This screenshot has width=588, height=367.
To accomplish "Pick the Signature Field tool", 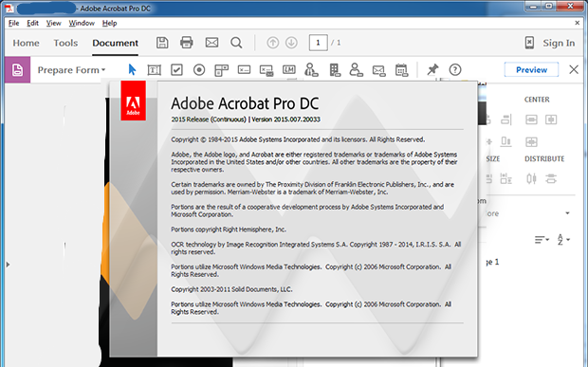I will tap(244, 70).
